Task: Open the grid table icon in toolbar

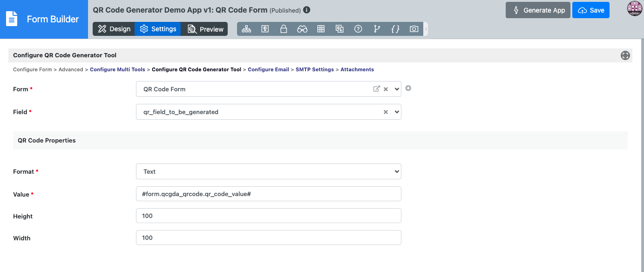Action: (x=321, y=29)
